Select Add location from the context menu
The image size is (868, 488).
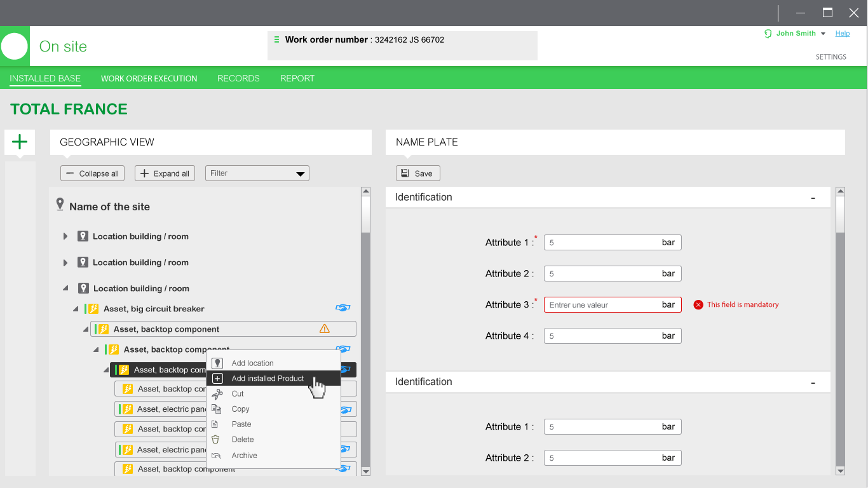click(x=273, y=363)
